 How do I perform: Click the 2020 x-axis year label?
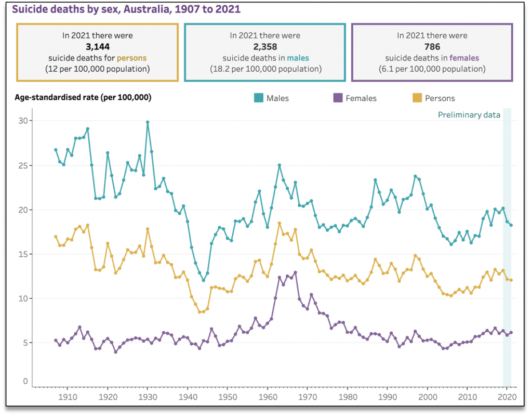point(507,397)
